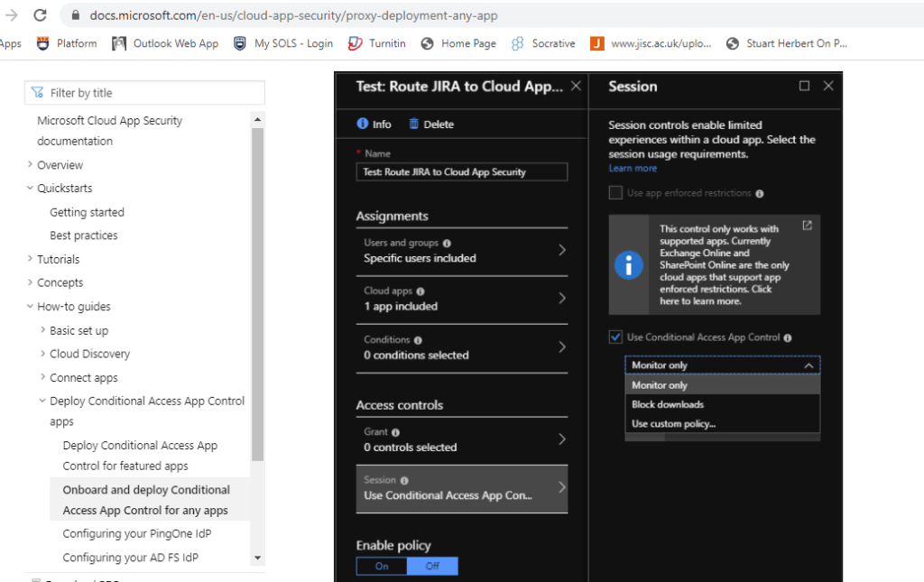Click the Learn more link
924x582 pixels.
pos(633,169)
